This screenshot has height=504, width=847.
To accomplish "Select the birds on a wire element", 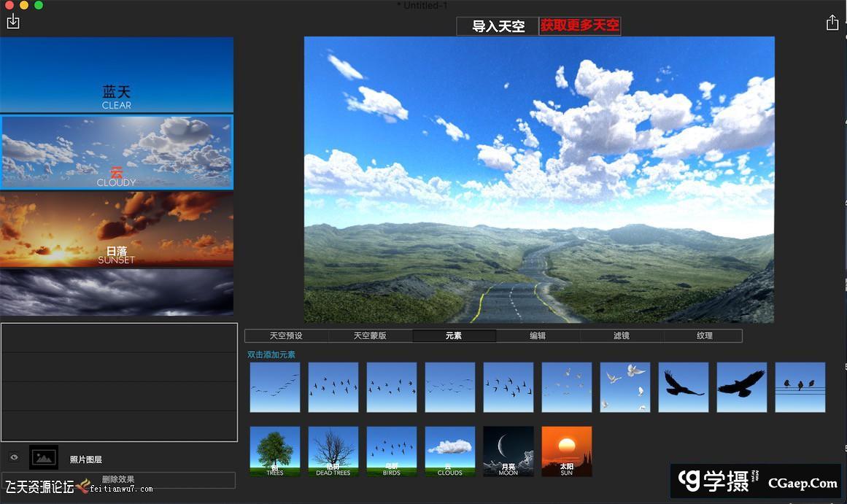I will 800,387.
